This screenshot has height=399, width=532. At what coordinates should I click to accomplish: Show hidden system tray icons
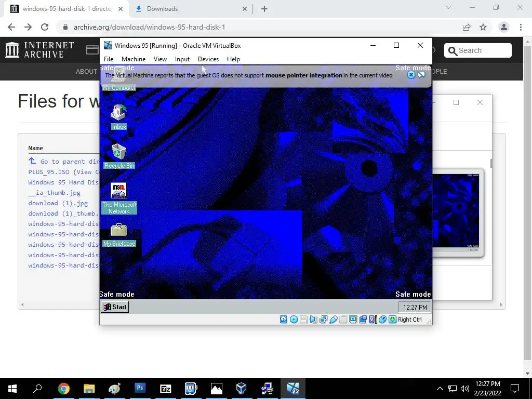pos(440,389)
